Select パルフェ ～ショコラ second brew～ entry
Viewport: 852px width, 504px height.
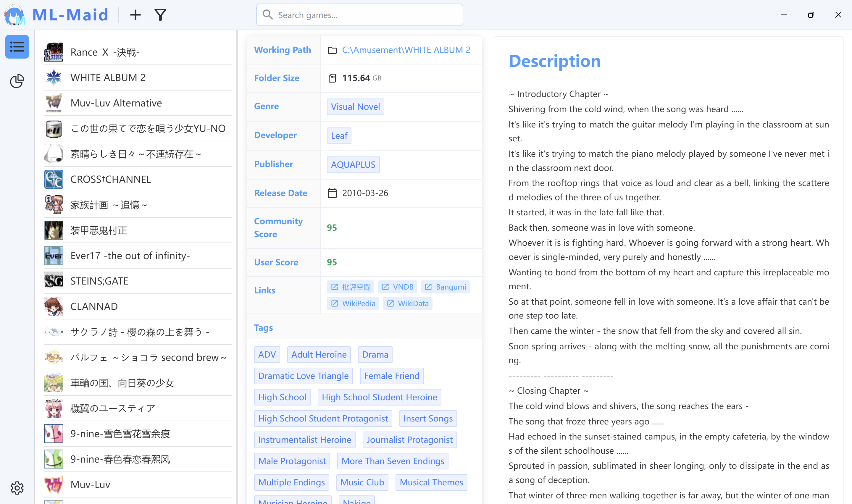coord(138,357)
